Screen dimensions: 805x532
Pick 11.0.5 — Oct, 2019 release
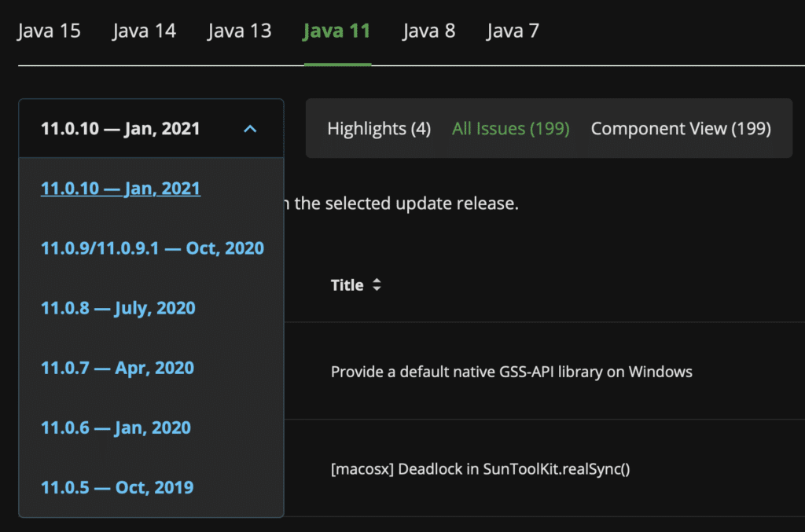coord(117,487)
